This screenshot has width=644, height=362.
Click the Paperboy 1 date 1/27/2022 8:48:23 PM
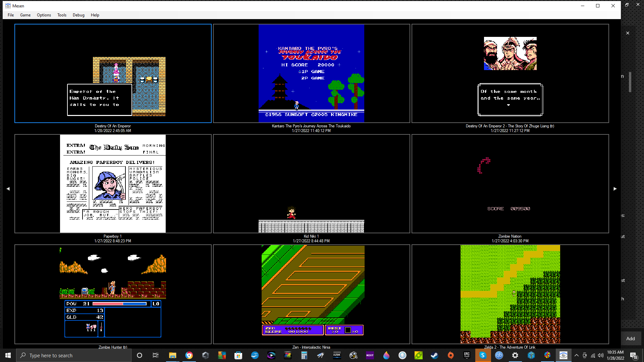click(113, 241)
